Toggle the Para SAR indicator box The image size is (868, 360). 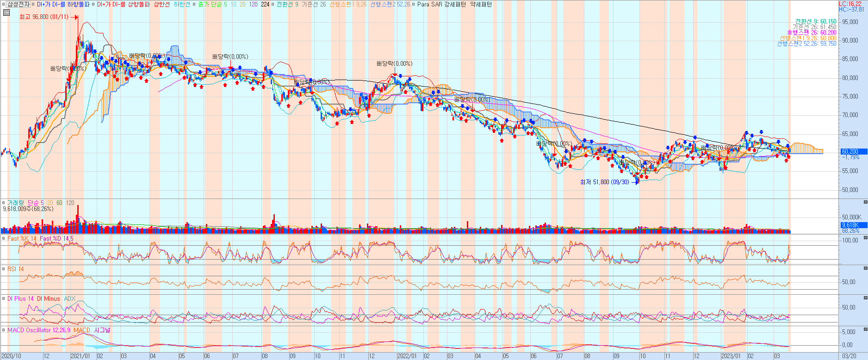[x=414, y=5]
